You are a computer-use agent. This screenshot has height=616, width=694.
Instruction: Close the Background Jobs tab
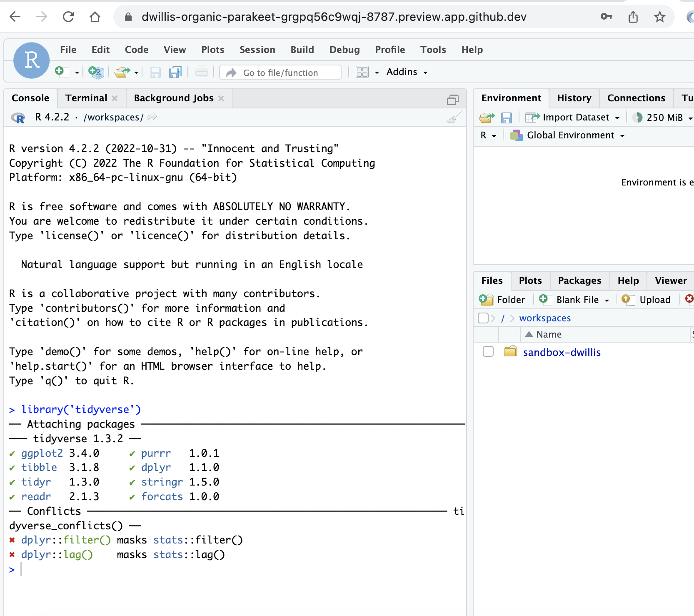point(221,98)
